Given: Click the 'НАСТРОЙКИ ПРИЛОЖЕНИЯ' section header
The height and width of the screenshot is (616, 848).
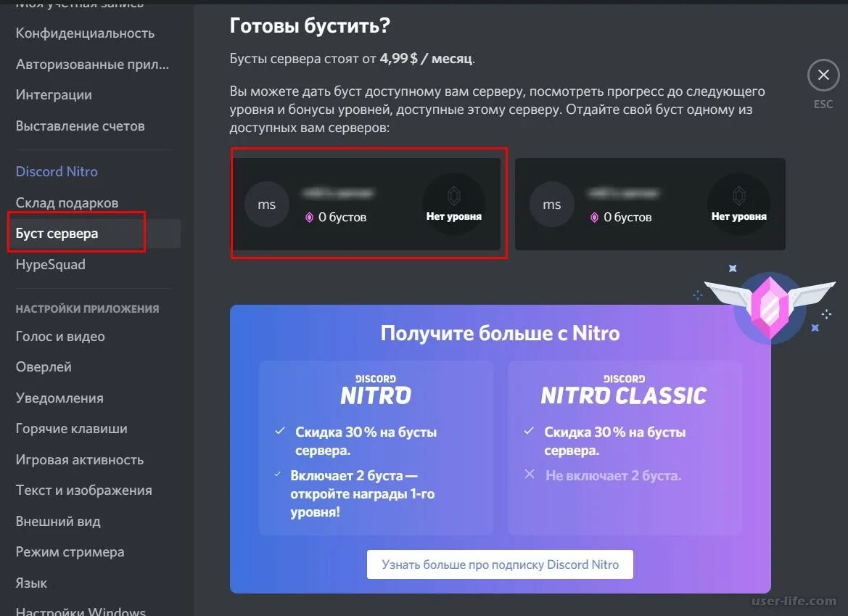Looking at the screenshot, I should (x=88, y=309).
